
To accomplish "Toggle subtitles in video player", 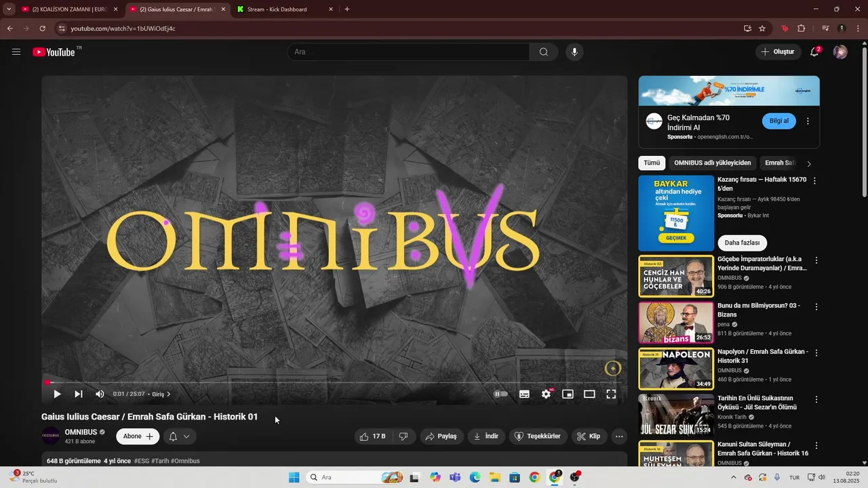I will click(524, 394).
